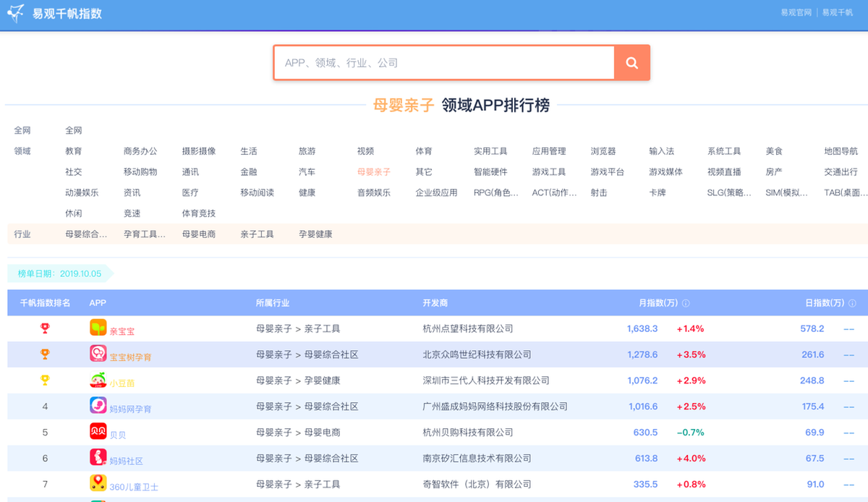Image resolution: width=868 pixels, height=502 pixels.
Task: Click 小豆苗 industry 母婴亲子 > 孕婴健康
Action: [x=298, y=380]
